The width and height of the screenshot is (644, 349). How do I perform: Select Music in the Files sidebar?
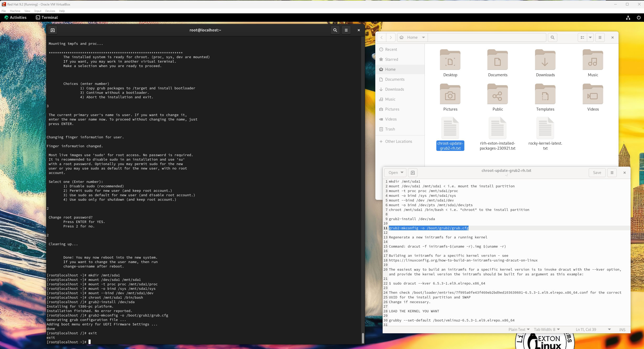(400, 99)
